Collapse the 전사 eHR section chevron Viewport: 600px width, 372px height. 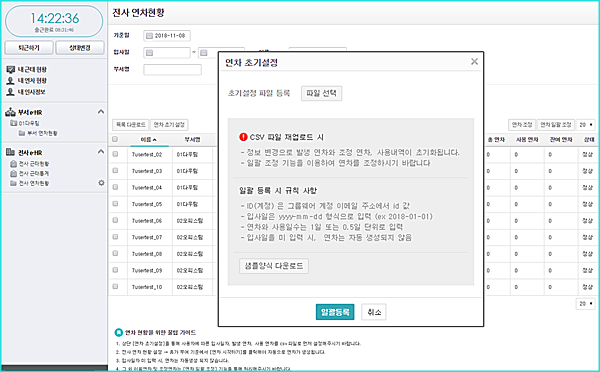[x=101, y=152]
